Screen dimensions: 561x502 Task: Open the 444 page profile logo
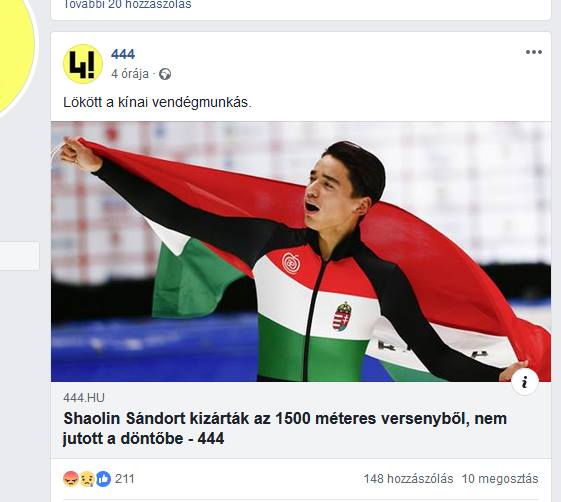(83, 64)
